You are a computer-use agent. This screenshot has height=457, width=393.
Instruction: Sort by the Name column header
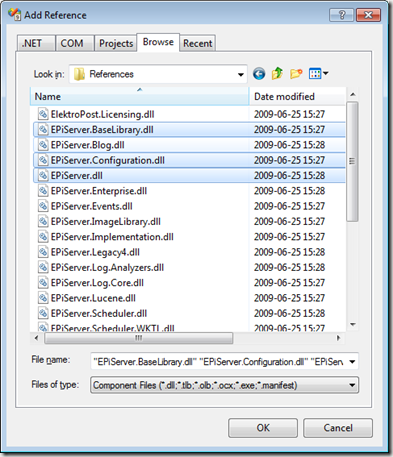point(140,96)
